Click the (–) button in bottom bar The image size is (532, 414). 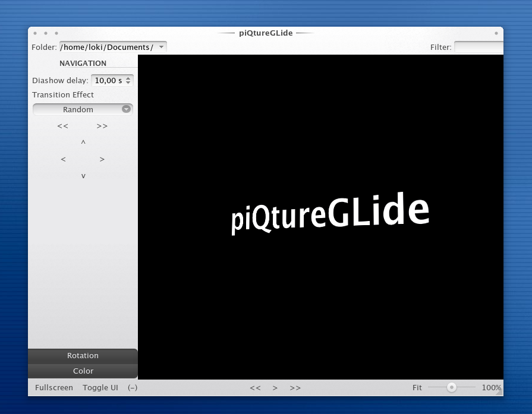[x=133, y=387]
